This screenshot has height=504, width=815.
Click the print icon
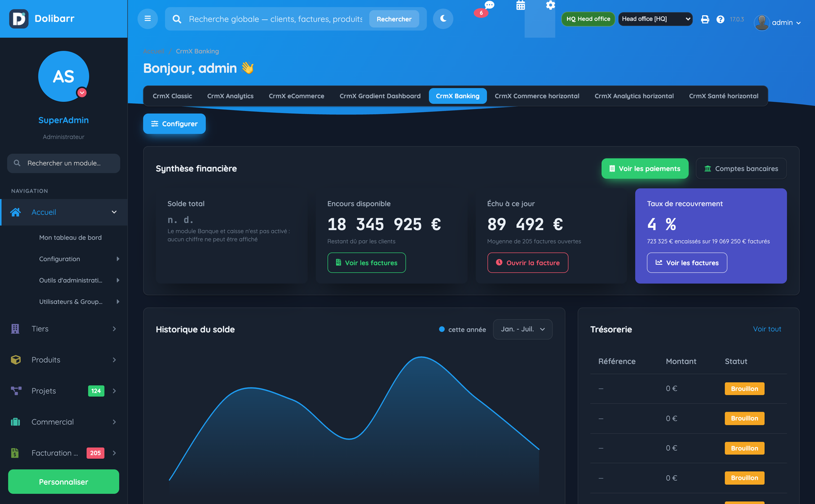point(705,19)
